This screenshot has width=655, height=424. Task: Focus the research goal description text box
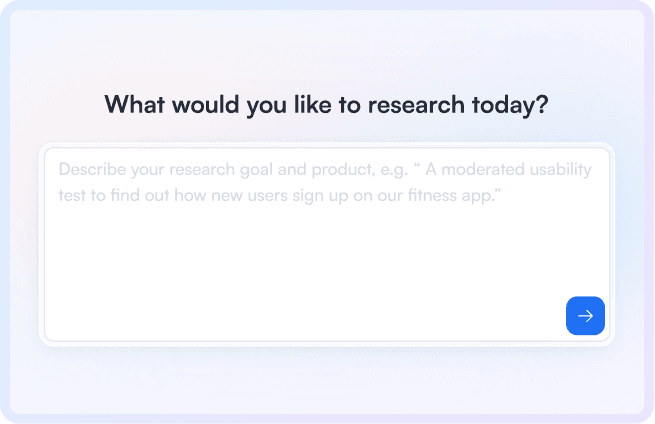point(327,245)
